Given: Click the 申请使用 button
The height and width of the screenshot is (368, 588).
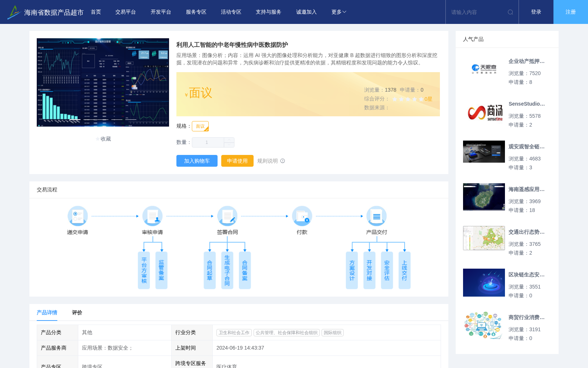Looking at the screenshot, I should click(x=237, y=161).
